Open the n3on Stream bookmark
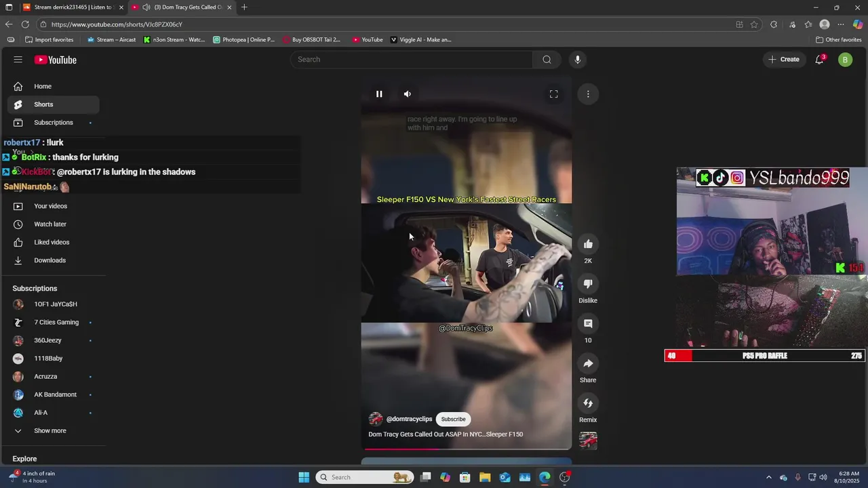The width and height of the screenshot is (868, 488). tap(174, 40)
